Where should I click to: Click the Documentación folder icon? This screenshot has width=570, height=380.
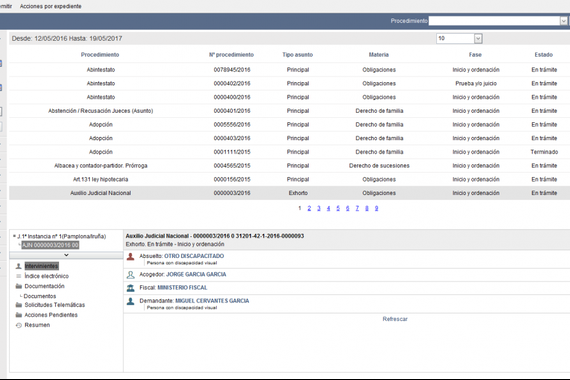[x=19, y=286]
